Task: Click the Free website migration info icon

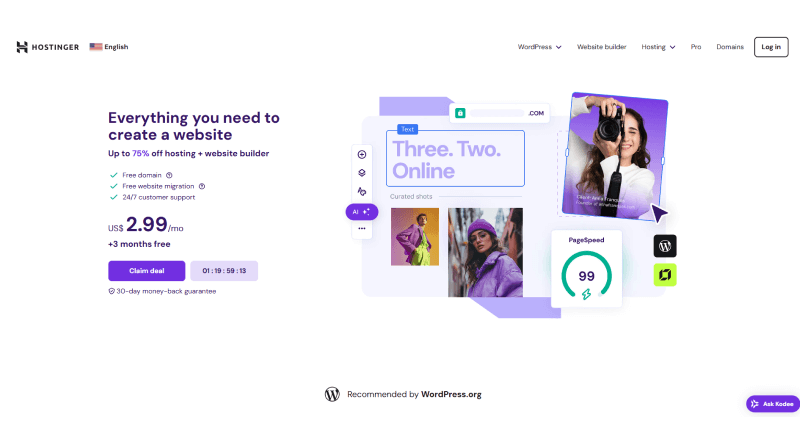Action: click(x=202, y=186)
